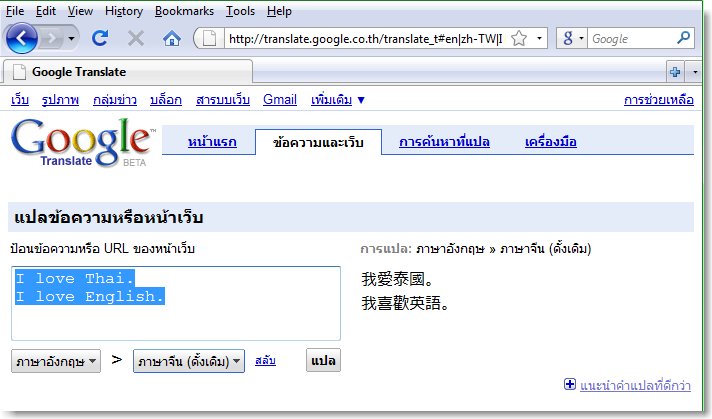Click the translate.google.co.th URL field
Viewport: 712px width, 419px height.
(x=366, y=39)
